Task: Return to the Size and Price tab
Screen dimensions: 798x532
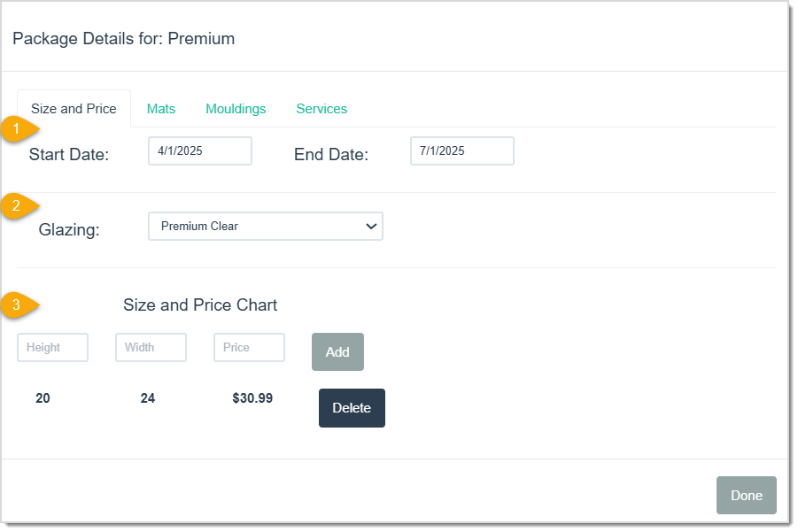Action: click(x=74, y=108)
